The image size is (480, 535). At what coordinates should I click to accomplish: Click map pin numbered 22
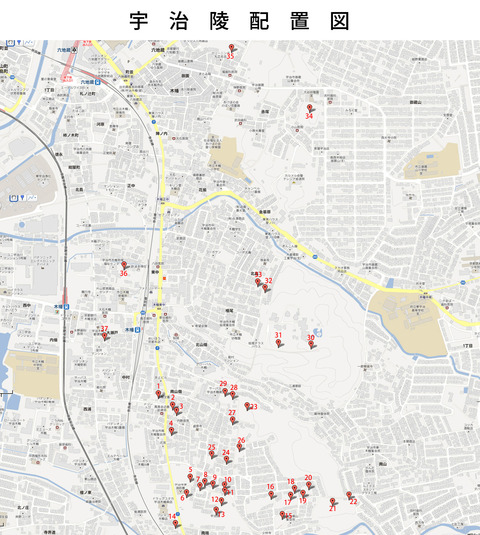click(x=349, y=495)
